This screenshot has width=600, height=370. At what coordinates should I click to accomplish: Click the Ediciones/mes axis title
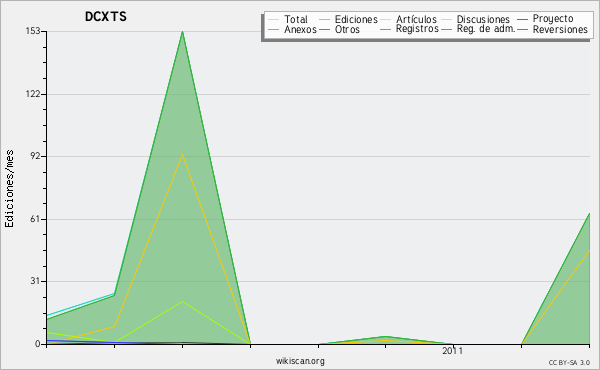click(x=9, y=189)
